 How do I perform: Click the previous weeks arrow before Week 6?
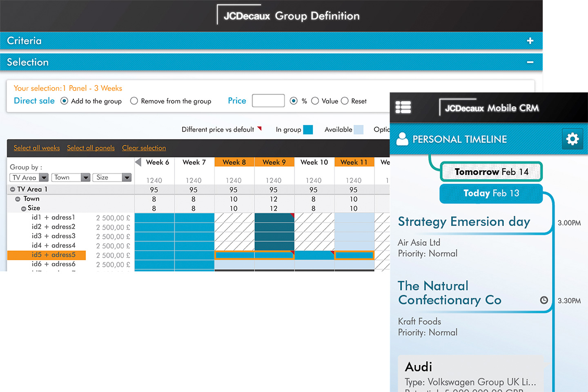coord(138,162)
